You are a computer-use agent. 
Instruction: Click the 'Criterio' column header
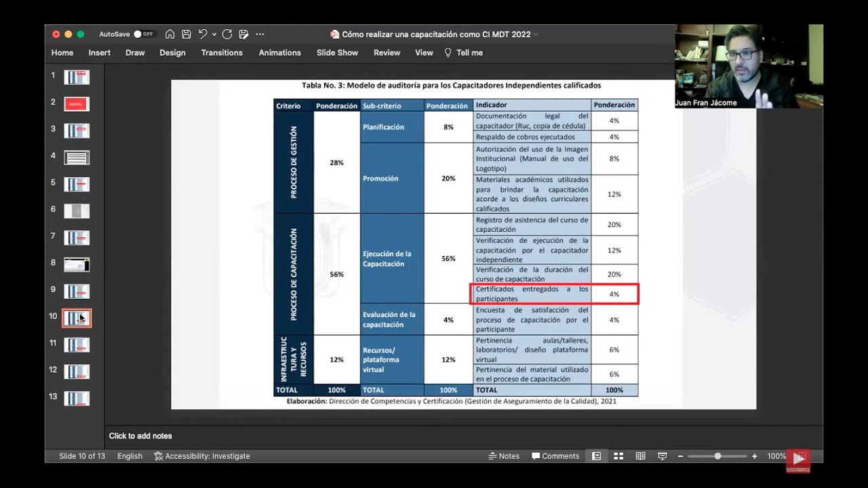click(x=294, y=106)
